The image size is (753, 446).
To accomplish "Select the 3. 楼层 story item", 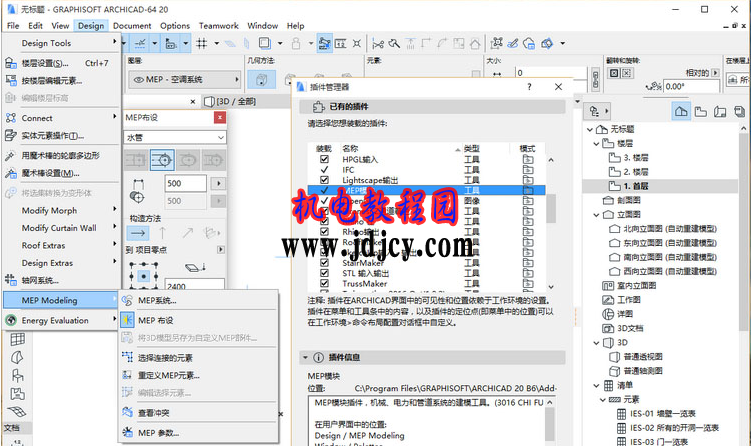I will [639, 158].
